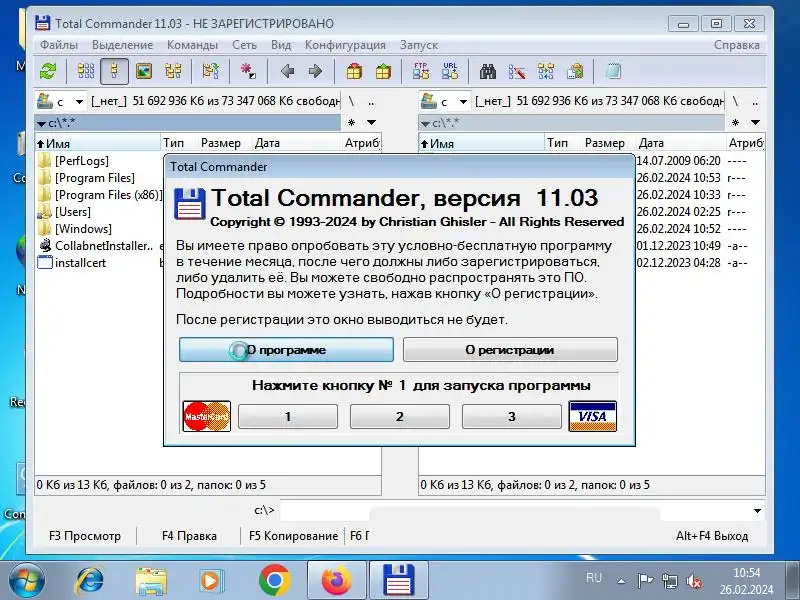Launch the Multi-rename tool icon
This screenshot has height=600, width=800.
pyautogui.click(x=517, y=71)
